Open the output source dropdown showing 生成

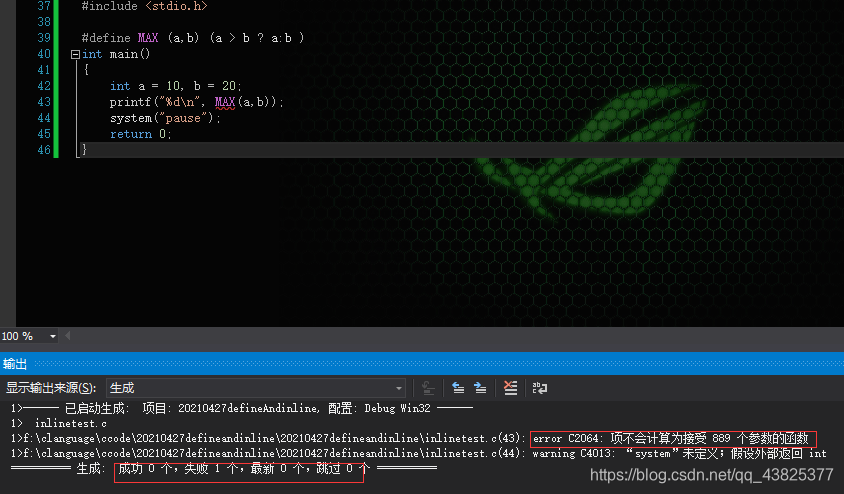point(256,388)
